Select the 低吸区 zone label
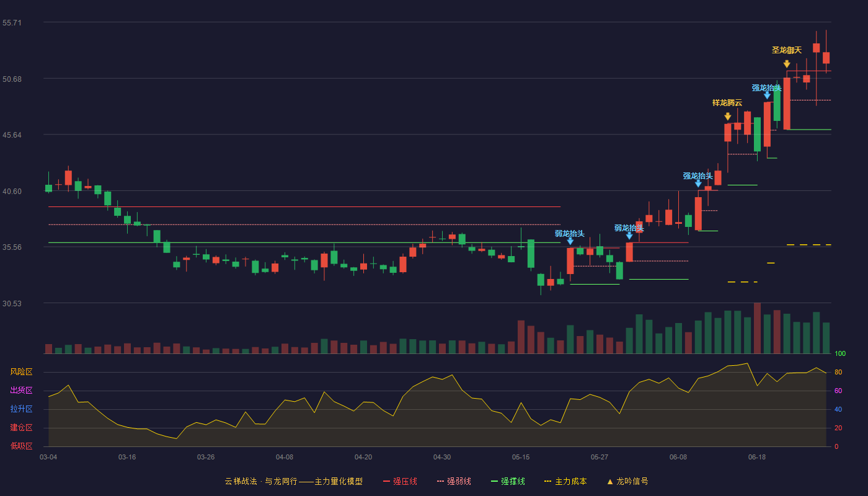868x496 pixels. [22, 446]
